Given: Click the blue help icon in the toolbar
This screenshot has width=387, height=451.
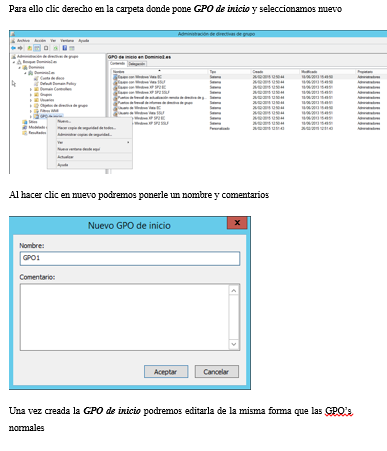Looking at the screenshot, I should pyautogui.click(x=65, y=48).
